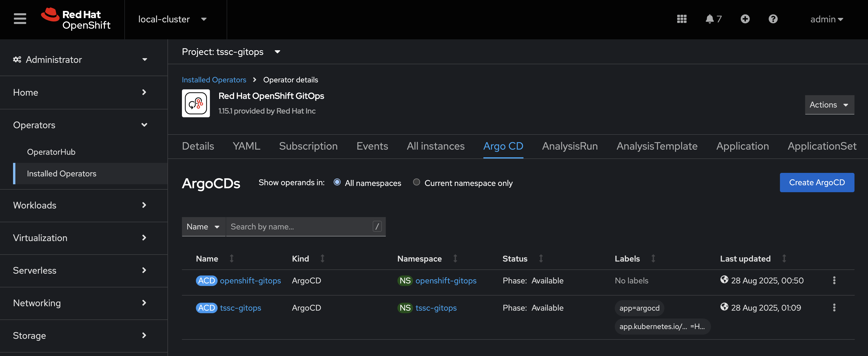Click the Red Hat OpenShift logo
The image size is (868, 356).
tap(76, 19)
